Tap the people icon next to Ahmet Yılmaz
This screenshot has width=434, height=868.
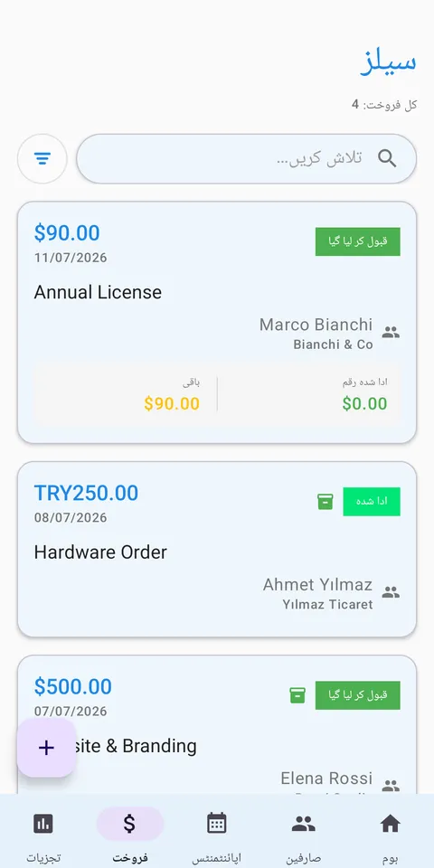pos(391,592)
